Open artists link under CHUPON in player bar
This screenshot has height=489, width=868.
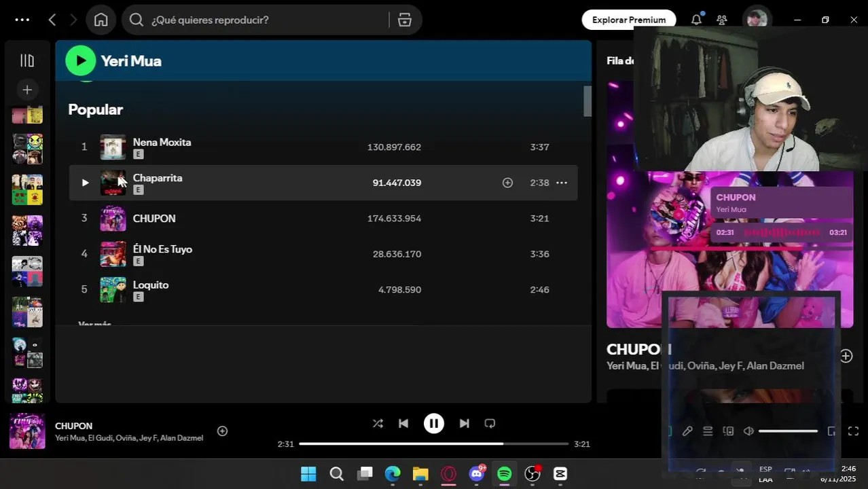[129, 438]
